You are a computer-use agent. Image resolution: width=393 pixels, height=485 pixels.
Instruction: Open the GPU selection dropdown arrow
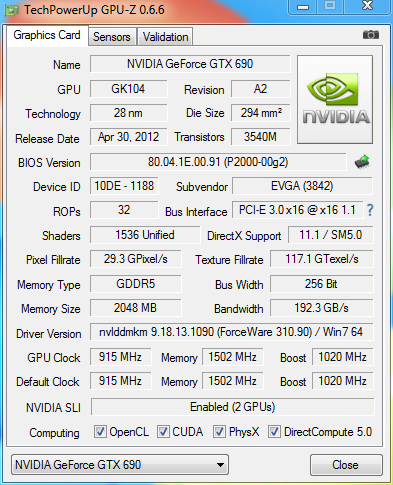pos(220,465)
